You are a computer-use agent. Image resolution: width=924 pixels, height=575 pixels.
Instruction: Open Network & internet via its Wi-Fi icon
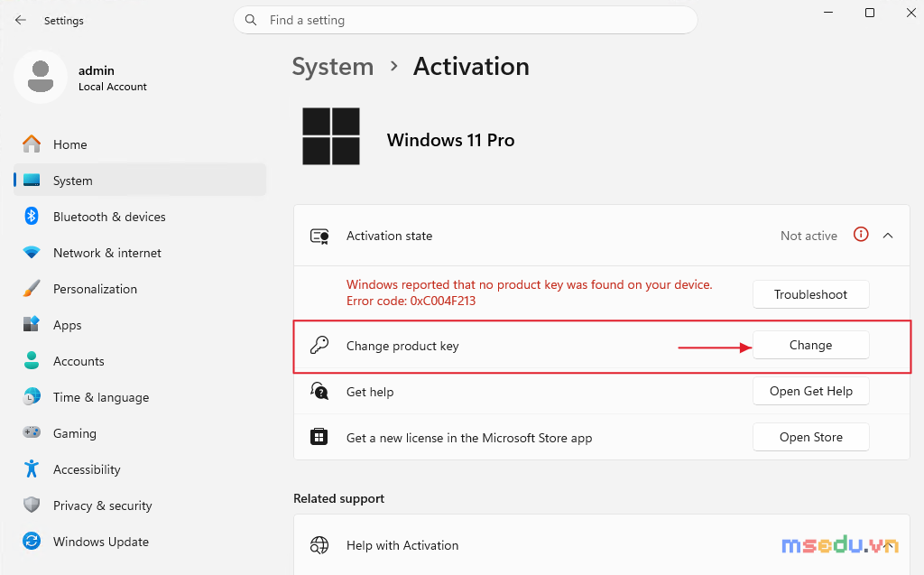pyautogui.click(x=32, y=253)
